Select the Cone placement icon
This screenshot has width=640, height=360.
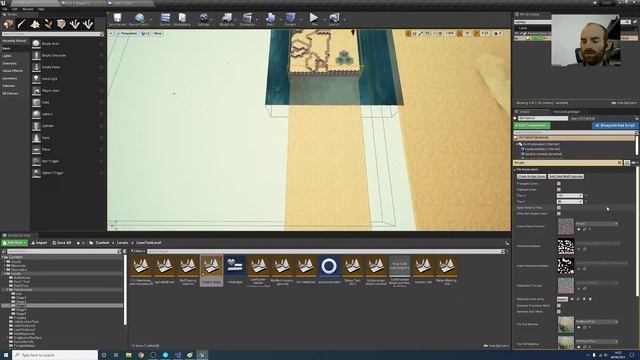click(36, 138)
